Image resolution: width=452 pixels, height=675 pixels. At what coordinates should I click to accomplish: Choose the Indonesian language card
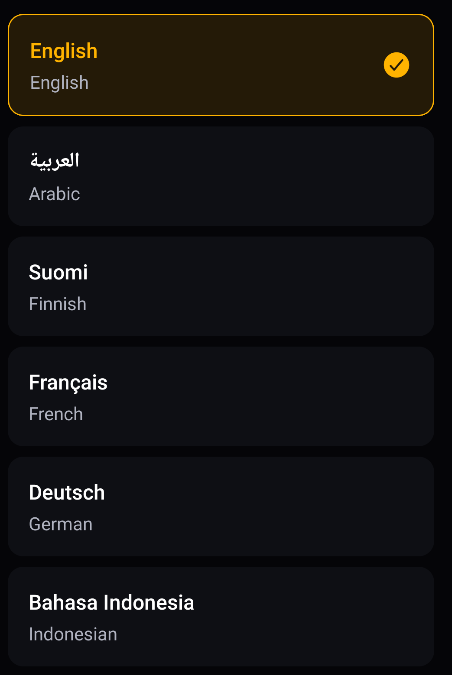tap(221, 617)
